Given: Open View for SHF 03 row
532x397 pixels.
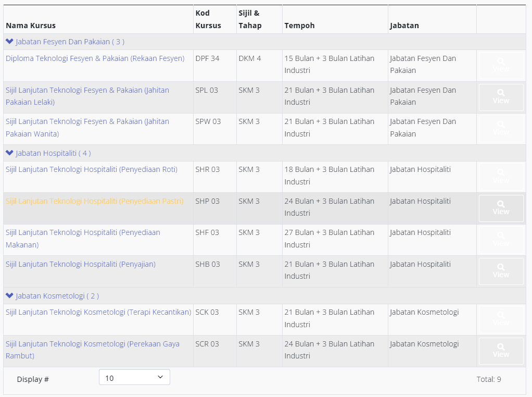Looking at the screenshot, I should 501,240.
